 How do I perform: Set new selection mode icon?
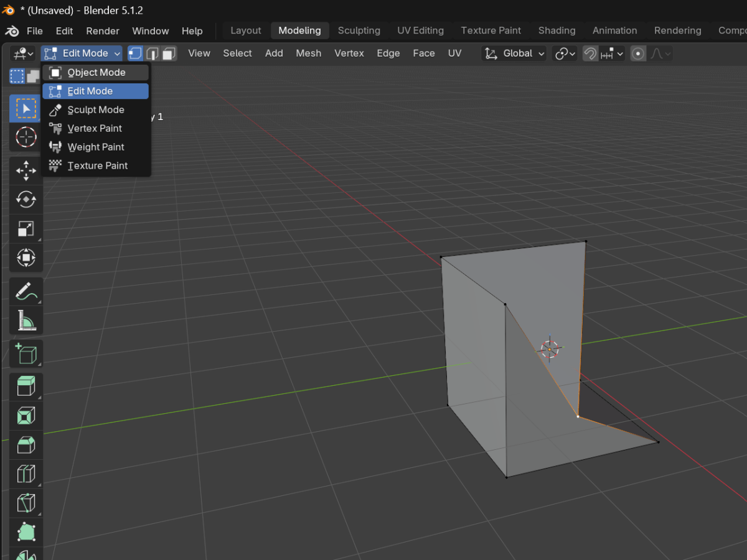point(17,77)
